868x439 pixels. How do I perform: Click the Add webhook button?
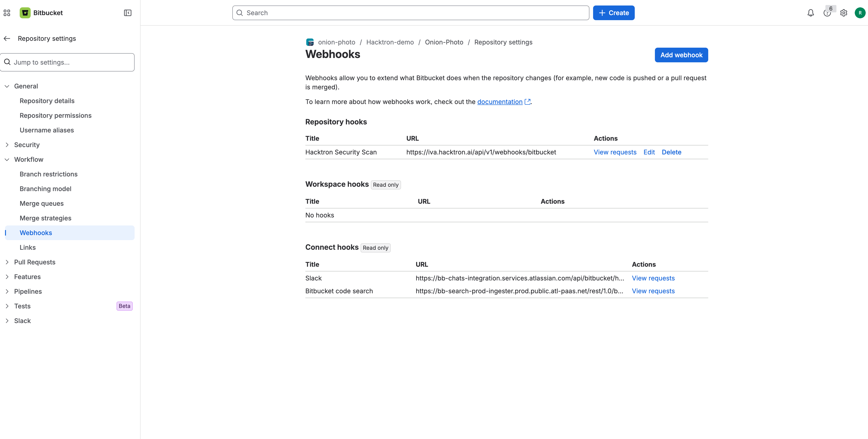[681, 55]
